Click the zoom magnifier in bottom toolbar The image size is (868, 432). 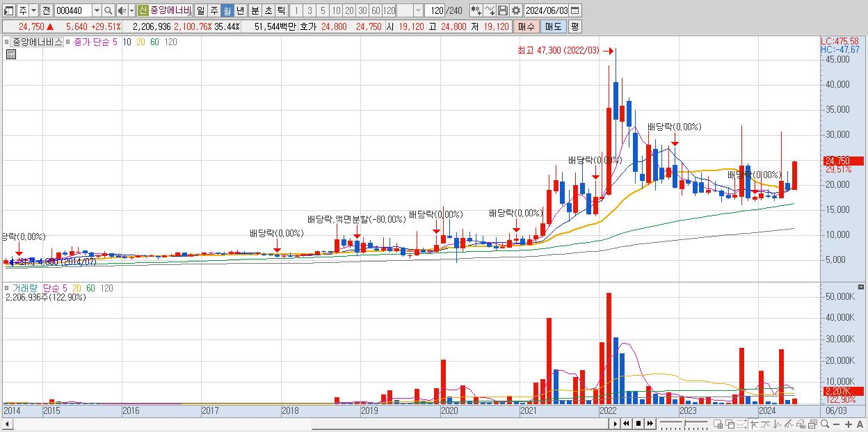[824, 424]
